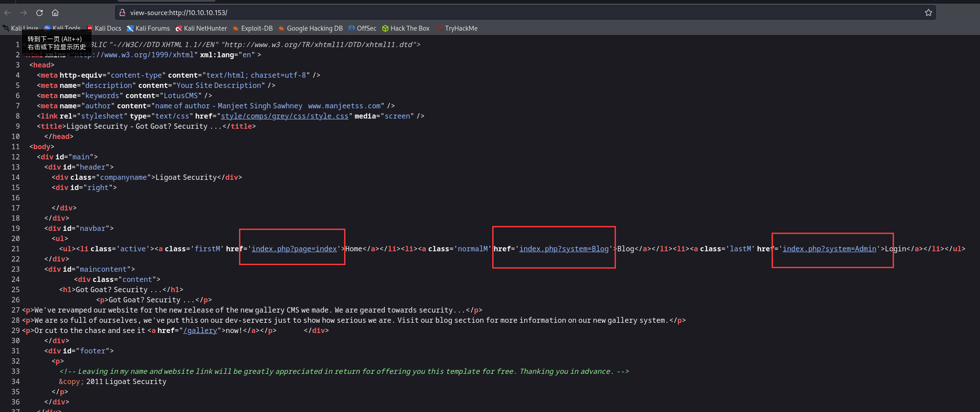Image resolution: width=980 pixels, height=412 pixels.
Task: Click the Kali Forums bookmark favicon
Action: [x=130, y=28]
